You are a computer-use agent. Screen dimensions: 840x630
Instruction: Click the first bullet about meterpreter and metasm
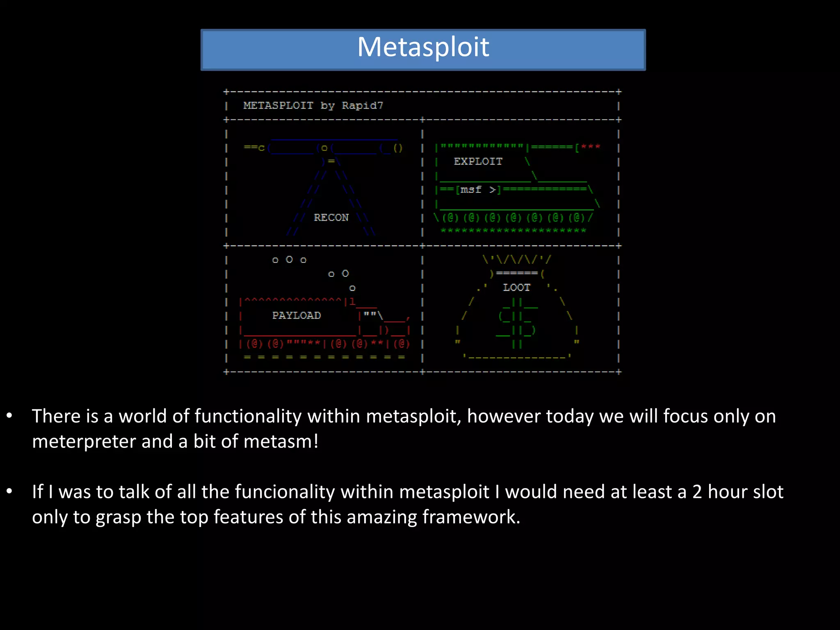pyautogui.click(x=404, y=429)
